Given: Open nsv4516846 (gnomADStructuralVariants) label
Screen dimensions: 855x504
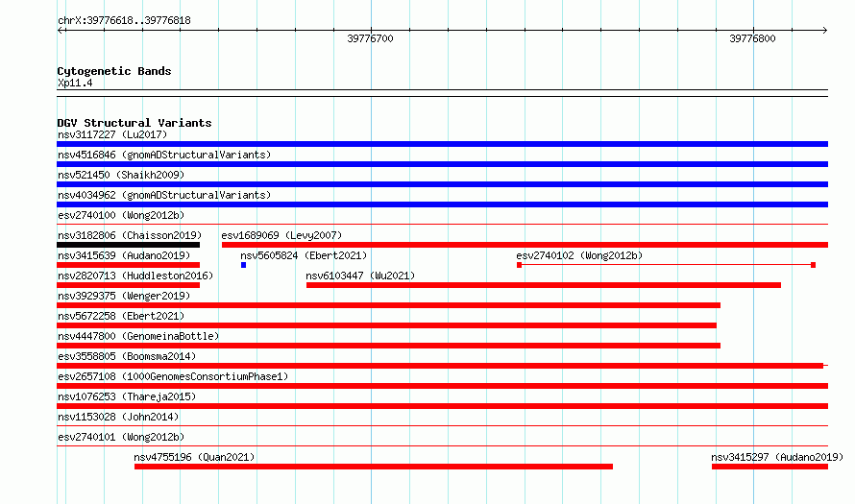Looking at the screenshot, I should click(x=164, y=155).
